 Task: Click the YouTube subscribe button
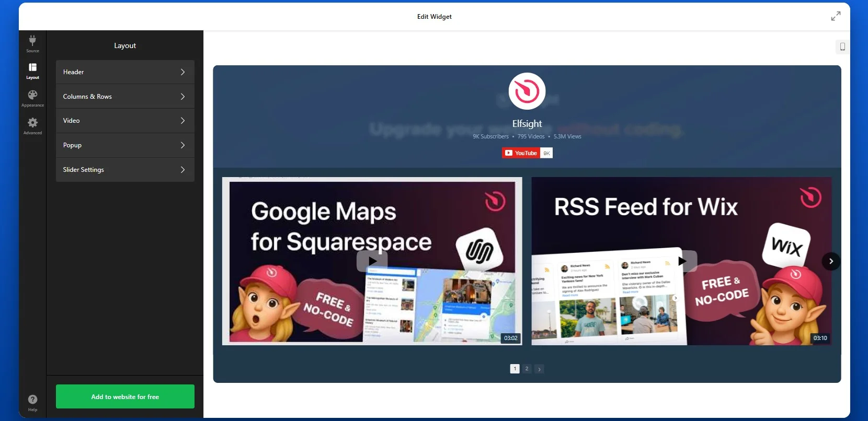pos(521,153)
